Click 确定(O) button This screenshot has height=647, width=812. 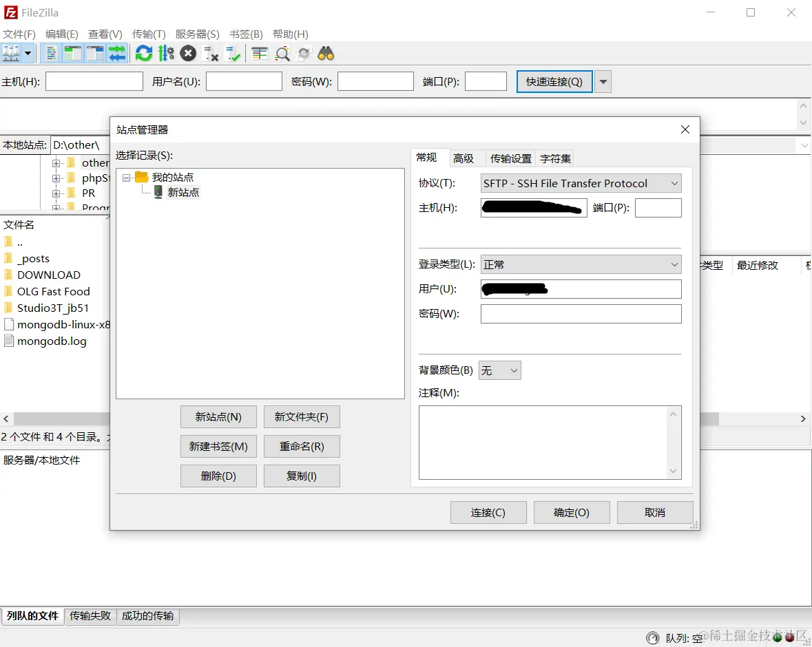pos(572,512)
